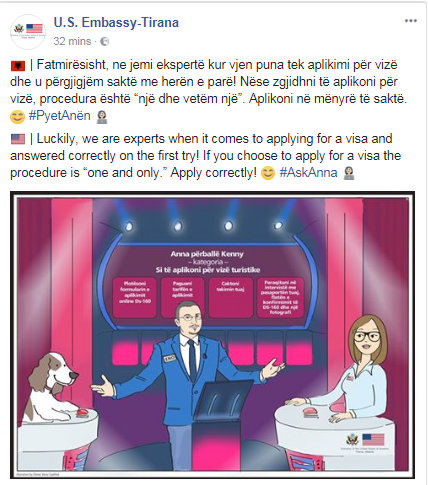Click the 32 mins timestamp
Screen dimensions: 428x485
72,41
